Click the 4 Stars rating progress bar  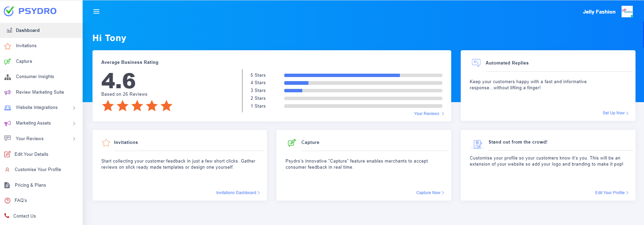pyautogui.click(x=363, y=83)
